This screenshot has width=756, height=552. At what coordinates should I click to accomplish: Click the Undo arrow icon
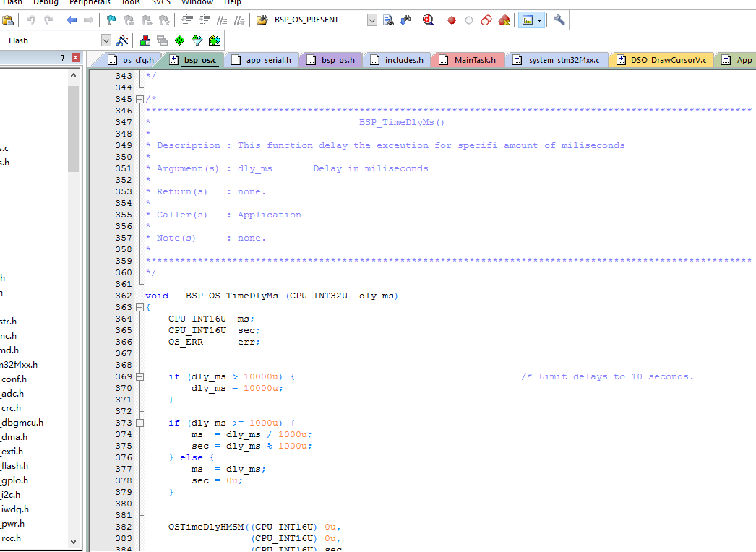(x=31, y=20)
